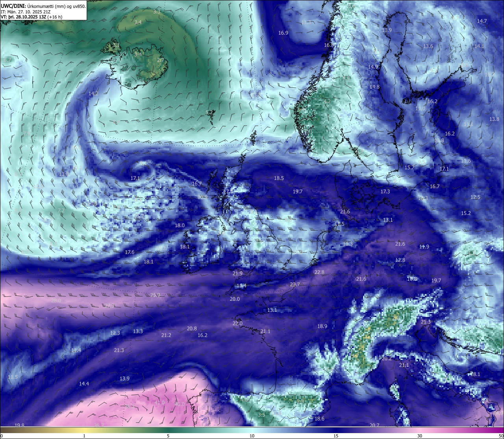This screenshot has width=504, height=439.
Task: Click the 50 tick label on the color scale
Action: (500, 436)
